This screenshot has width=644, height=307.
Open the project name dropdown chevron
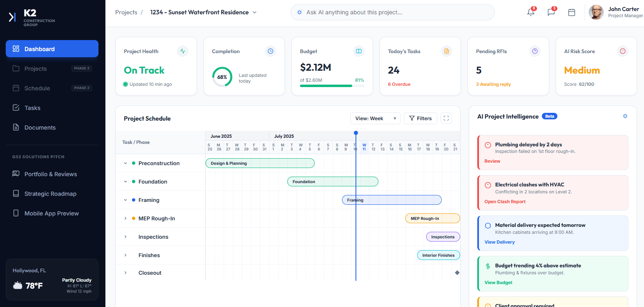click(255, 12)
